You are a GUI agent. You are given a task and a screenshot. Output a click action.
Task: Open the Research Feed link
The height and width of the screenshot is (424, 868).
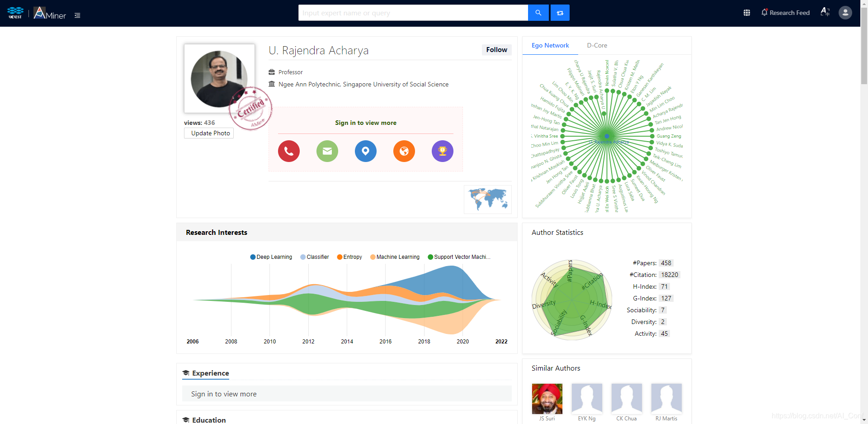[x=789, y=13]
